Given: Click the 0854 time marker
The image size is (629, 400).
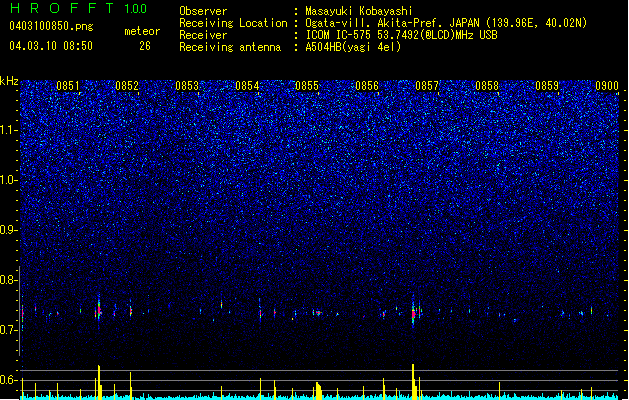Looking at the screenshot, I should [x=247, y=86].
